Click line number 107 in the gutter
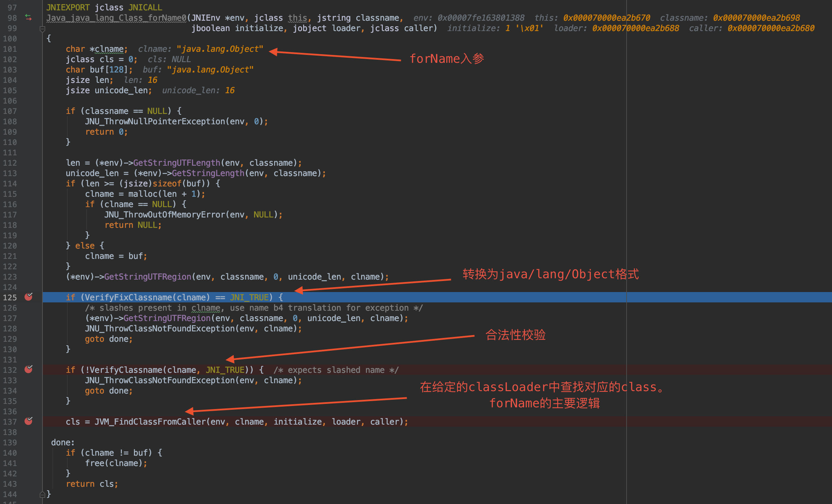 point(10,111)
